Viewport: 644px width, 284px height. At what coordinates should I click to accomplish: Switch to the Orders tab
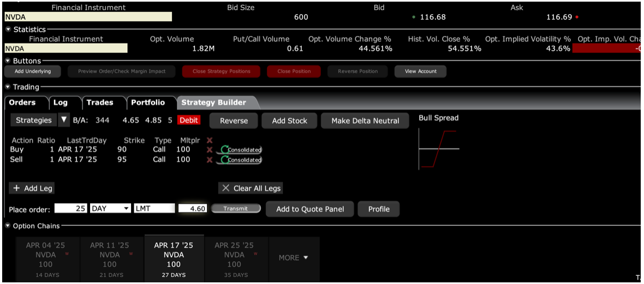[22, 102]
